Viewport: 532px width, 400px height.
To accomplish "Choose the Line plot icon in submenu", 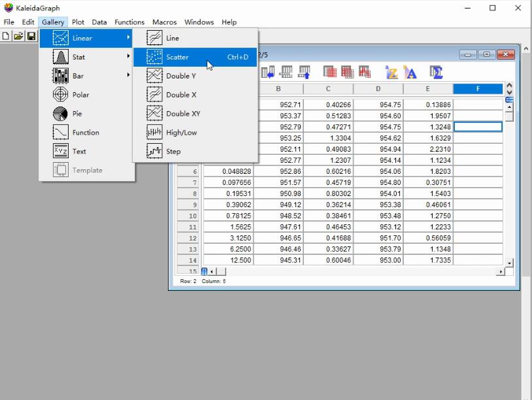I will (154, 38).
